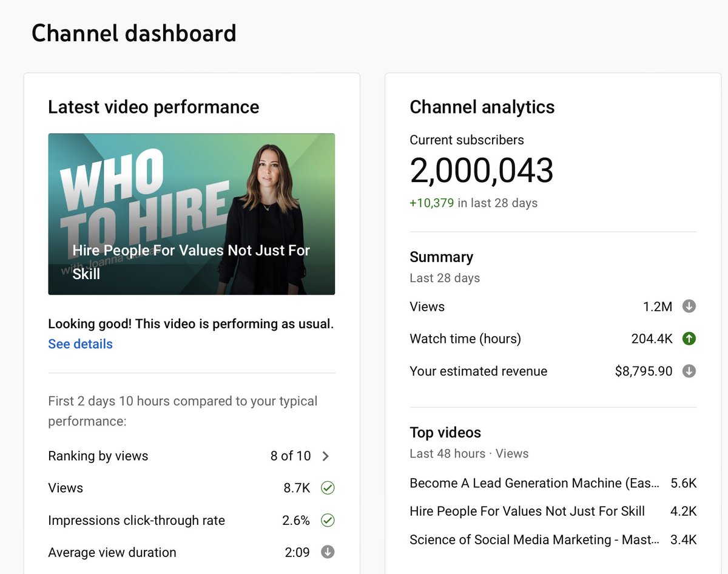Expand the Ranking by views chevron
This screenshot has height=574, width=728.
tap(326, 456)
